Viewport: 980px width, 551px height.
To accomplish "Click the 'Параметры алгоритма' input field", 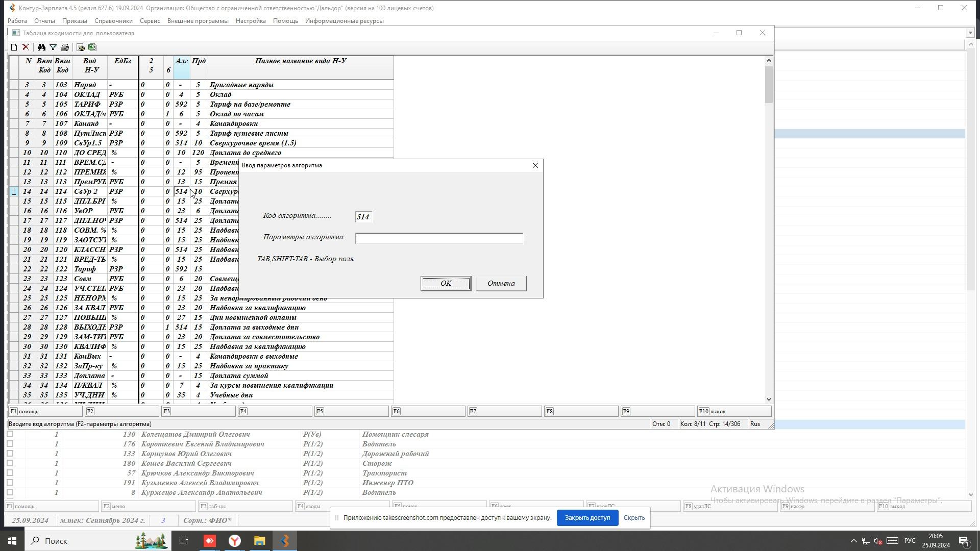I will click(x=439, y=238).
